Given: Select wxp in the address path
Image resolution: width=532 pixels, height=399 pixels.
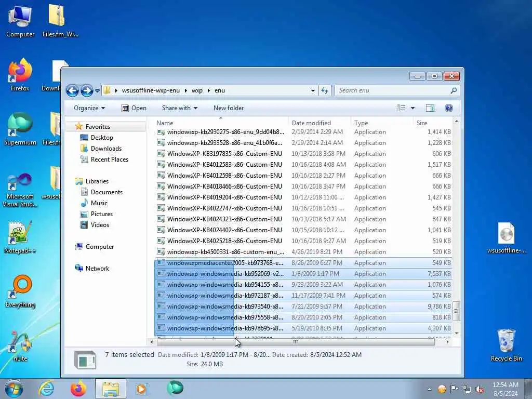Looking at the screenshot, I should 197,90.
